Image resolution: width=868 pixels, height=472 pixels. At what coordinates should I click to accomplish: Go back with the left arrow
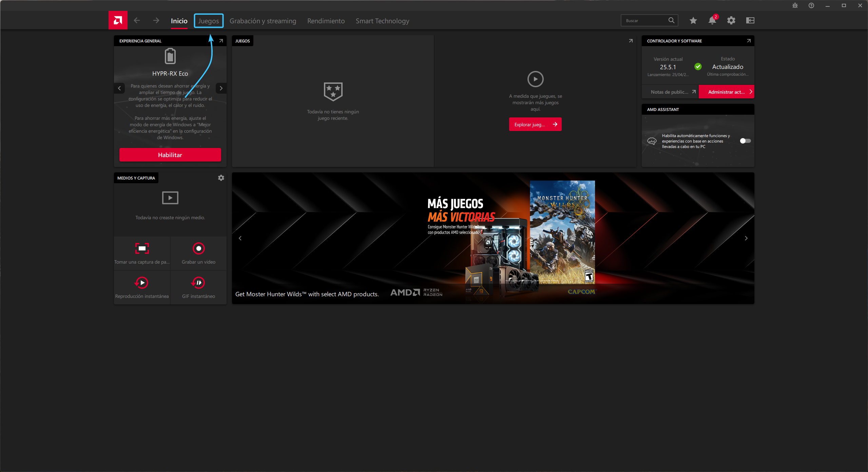pos(137,20)
